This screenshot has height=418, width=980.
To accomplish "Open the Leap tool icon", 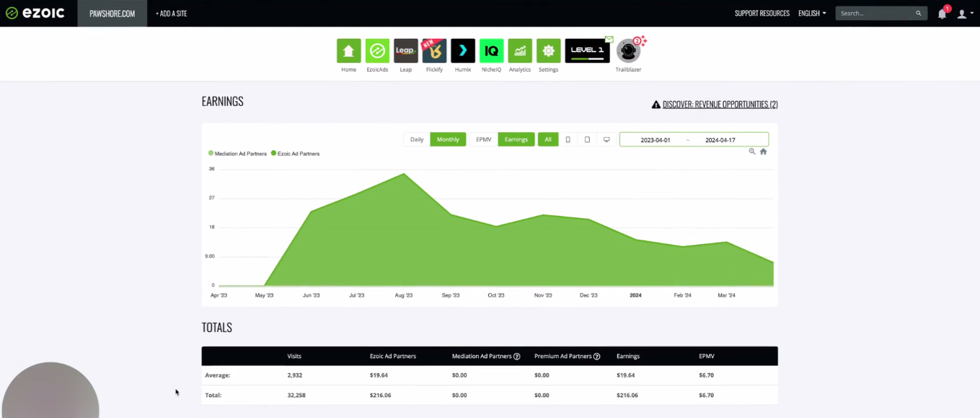I will (x=406, y=51).
